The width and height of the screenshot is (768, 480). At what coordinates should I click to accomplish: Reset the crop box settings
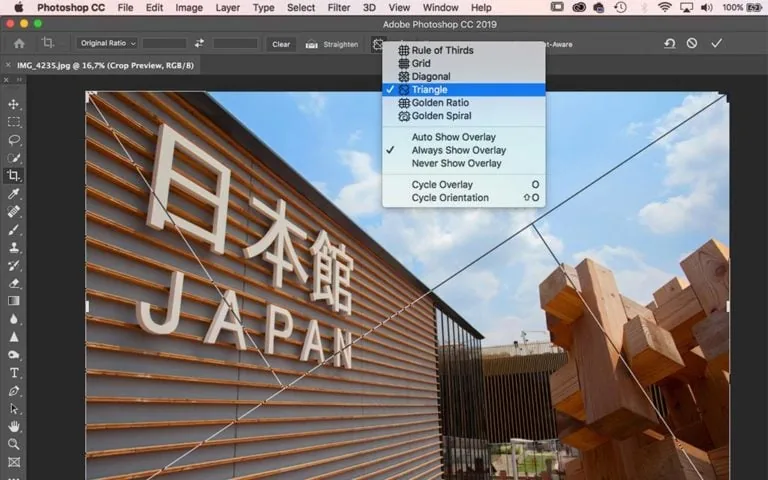click(x=670, y=44)
